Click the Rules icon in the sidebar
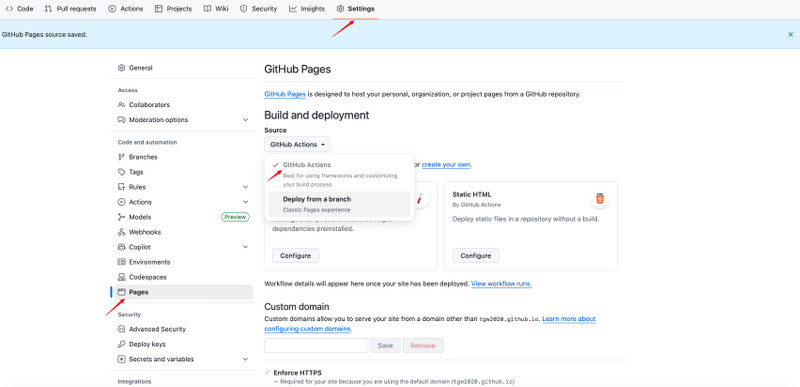Screen dimensions: 800x387 [x=121, y=187]
